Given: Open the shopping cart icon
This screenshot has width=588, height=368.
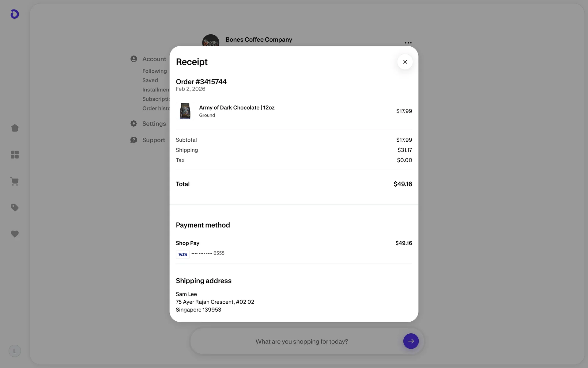Looking at the screenshot, I should click(15, 181).
